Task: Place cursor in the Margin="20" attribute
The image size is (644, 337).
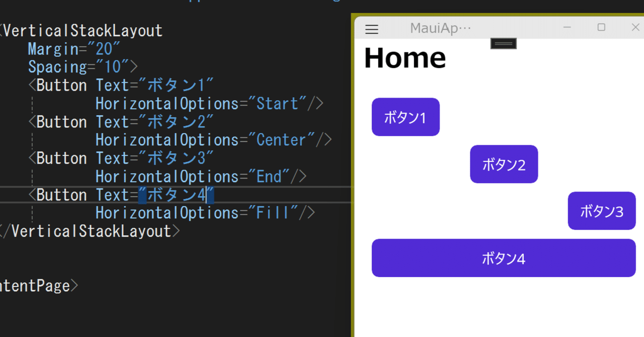Action: (x=73, y=49)
